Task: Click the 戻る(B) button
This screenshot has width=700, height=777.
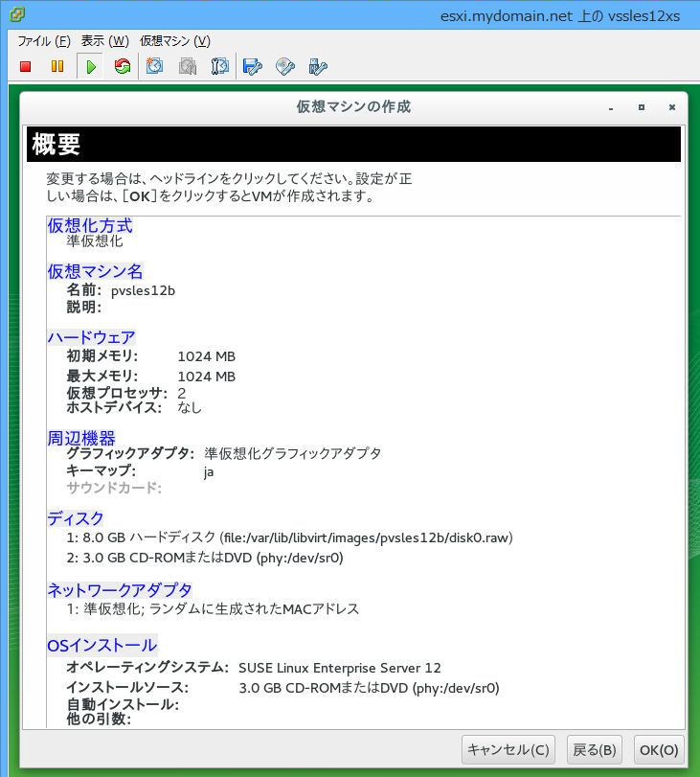Action: click(x=595, y=750)
